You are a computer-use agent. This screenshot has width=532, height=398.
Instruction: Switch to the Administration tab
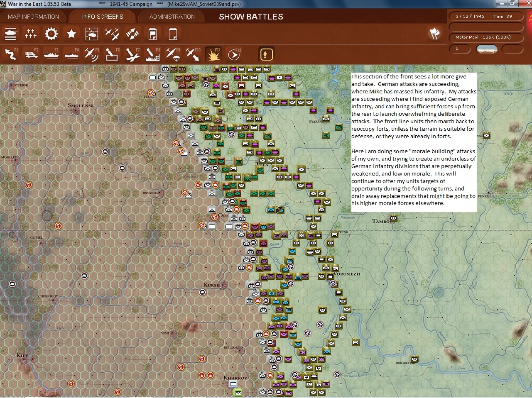(x=172, y=17)
